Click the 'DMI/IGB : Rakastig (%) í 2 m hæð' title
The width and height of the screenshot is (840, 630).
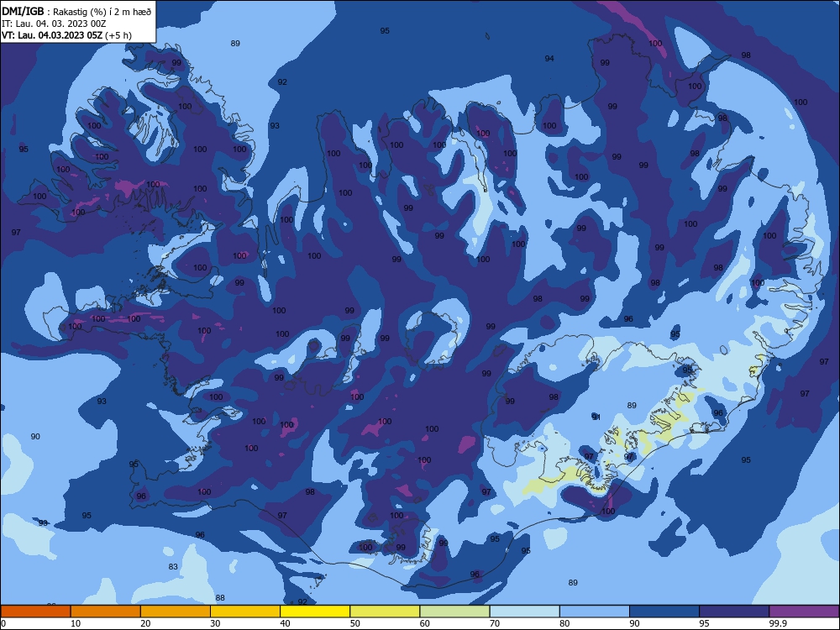pos(76,12)
